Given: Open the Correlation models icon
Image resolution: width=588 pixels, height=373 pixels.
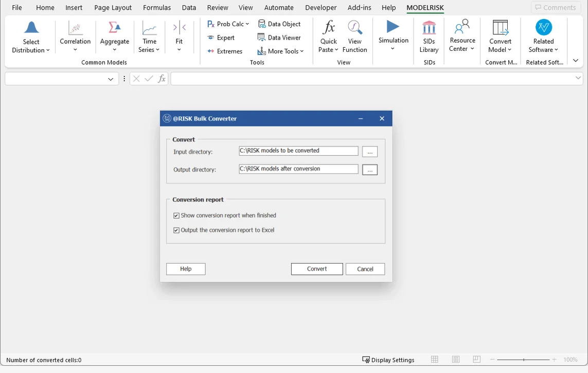Looking at the screenshot, I should coord(75,37).
